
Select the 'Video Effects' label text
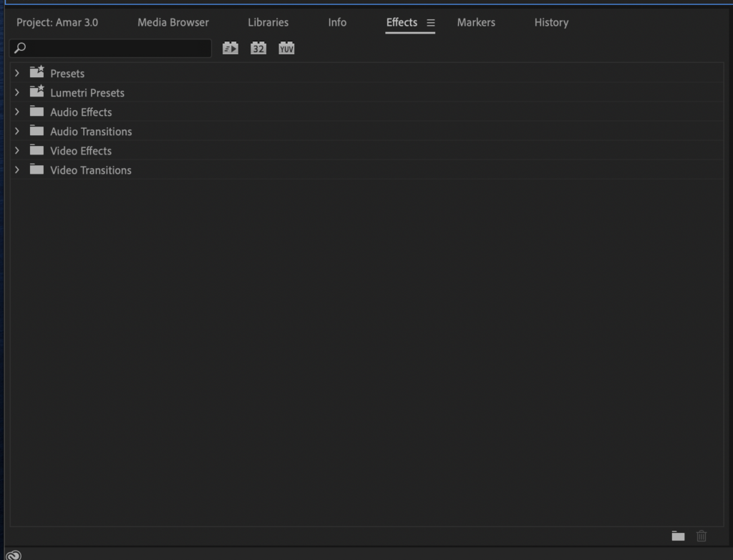(81, 151)
